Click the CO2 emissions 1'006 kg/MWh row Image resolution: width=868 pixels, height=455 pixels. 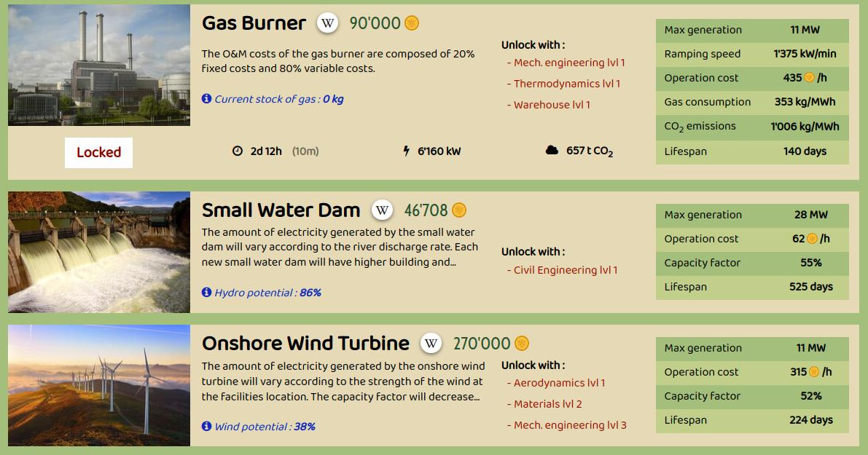(x=752, y=127)
